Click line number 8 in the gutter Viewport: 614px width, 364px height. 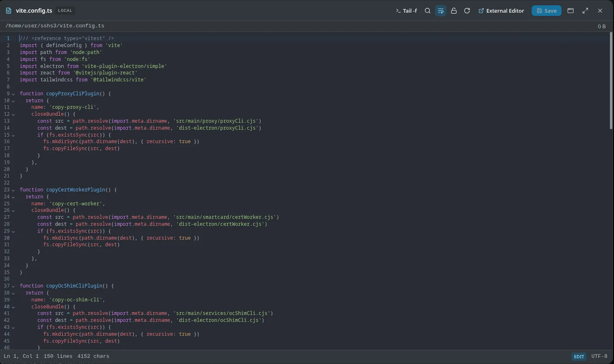tap(8, 87)
